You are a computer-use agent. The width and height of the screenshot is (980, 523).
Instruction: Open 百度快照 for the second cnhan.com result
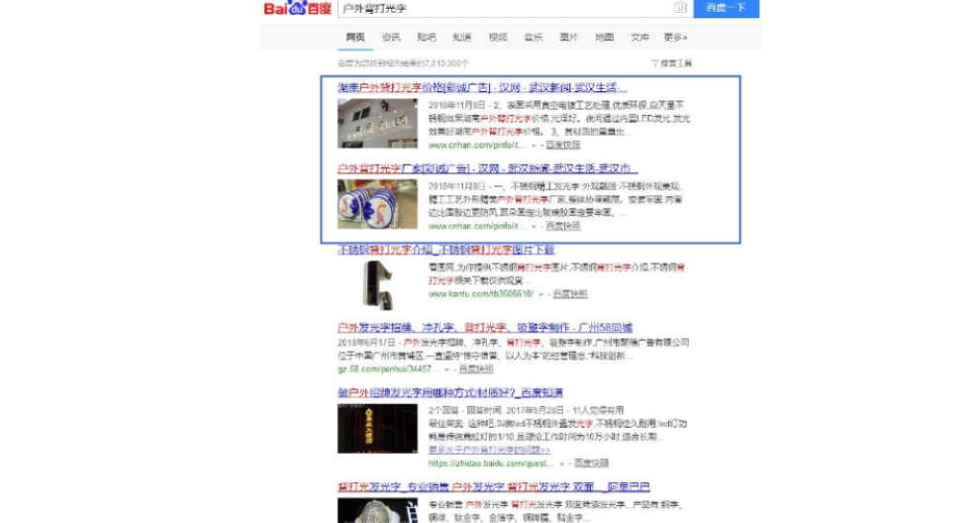(x=563, y=226)
